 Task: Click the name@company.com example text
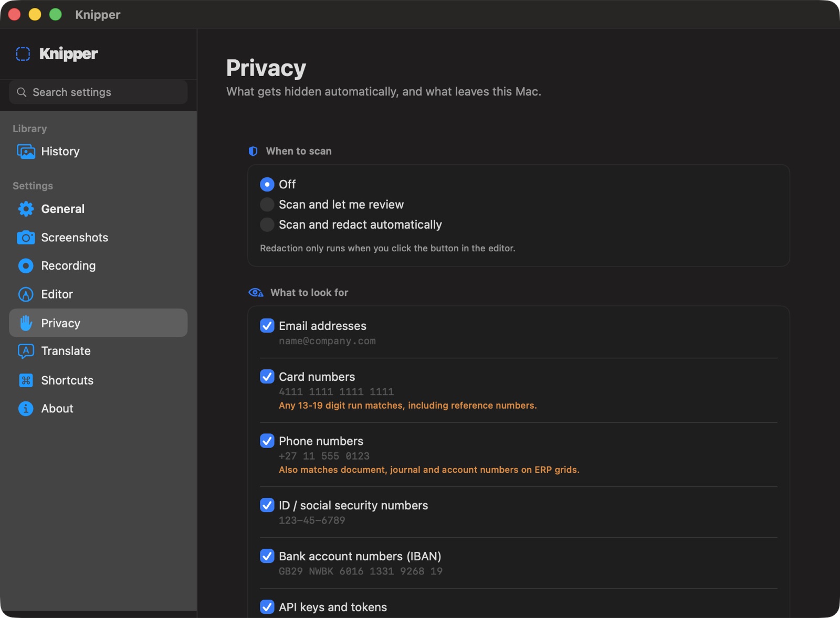(327, 341)
